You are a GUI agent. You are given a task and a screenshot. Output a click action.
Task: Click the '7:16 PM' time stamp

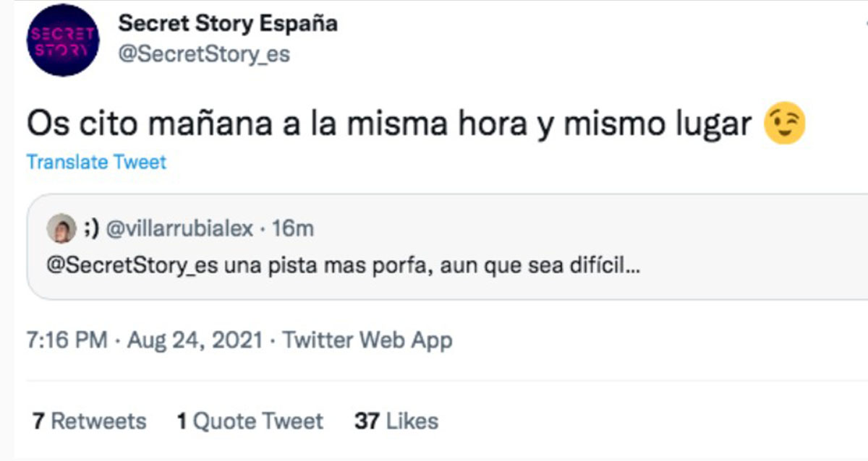tap(67, 340)
